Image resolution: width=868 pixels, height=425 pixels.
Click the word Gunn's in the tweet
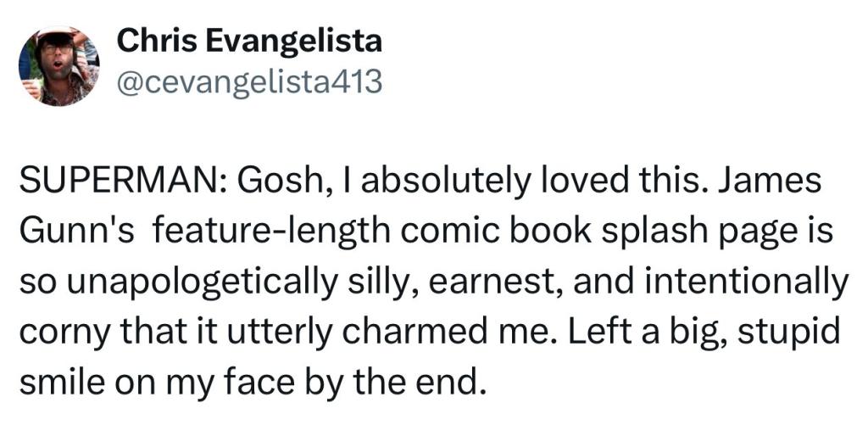[76, 232]
